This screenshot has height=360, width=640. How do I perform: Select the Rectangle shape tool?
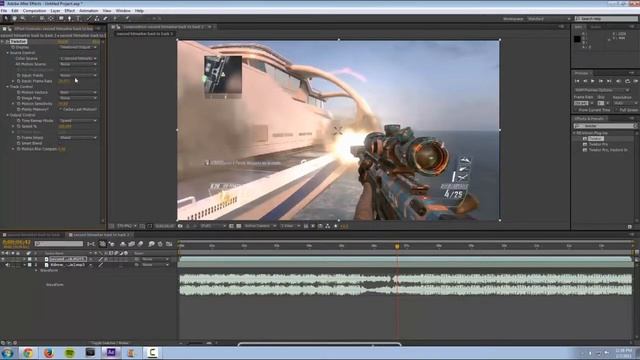(61, 18)
